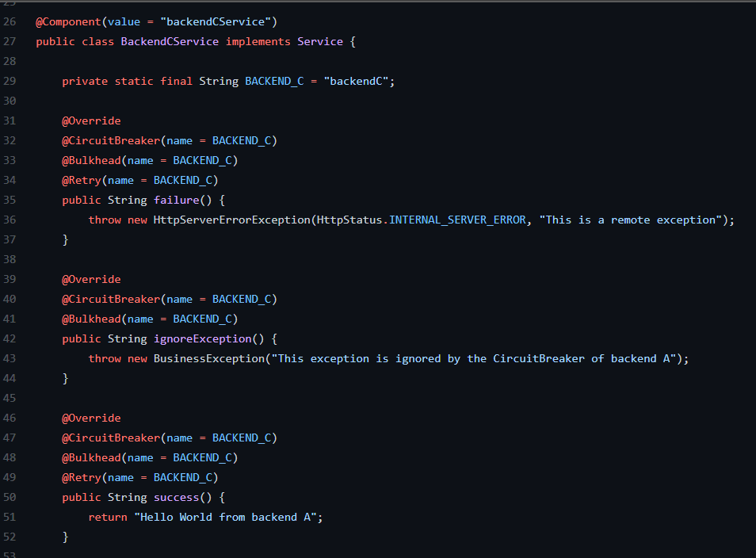
Task: Click the BACKEND_C constant declaration on line 29
Action: [273, 81]
